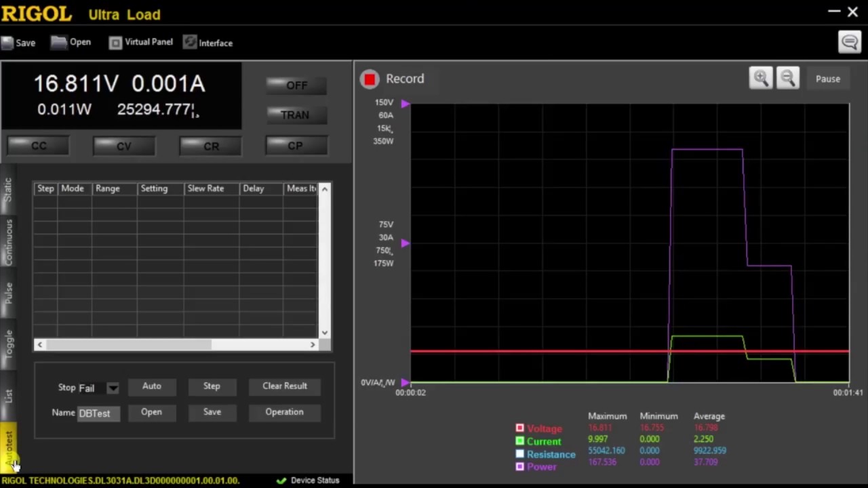The width and height of the screenshot is (868, 488).
Task: Click the Maximum column label in statistics
Action: tap(608, 416)
